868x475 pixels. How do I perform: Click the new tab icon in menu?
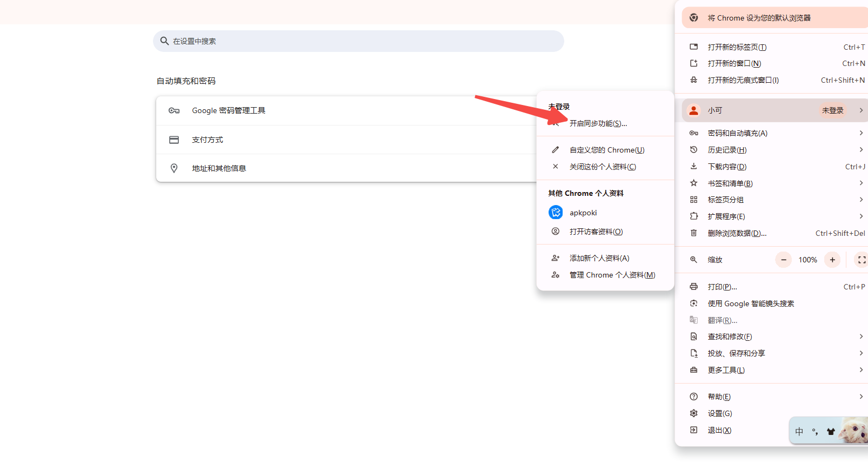tap(694, 47)
